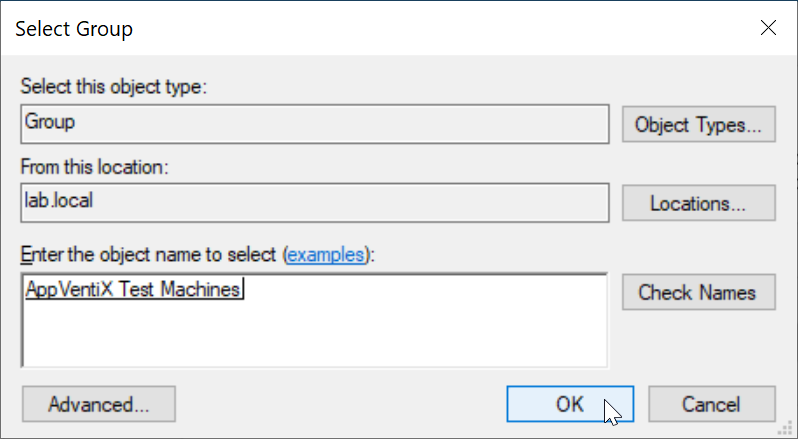The image size is (798, 439).
Task: Click the 'Select this object type' label
Action: coord(113,86)
